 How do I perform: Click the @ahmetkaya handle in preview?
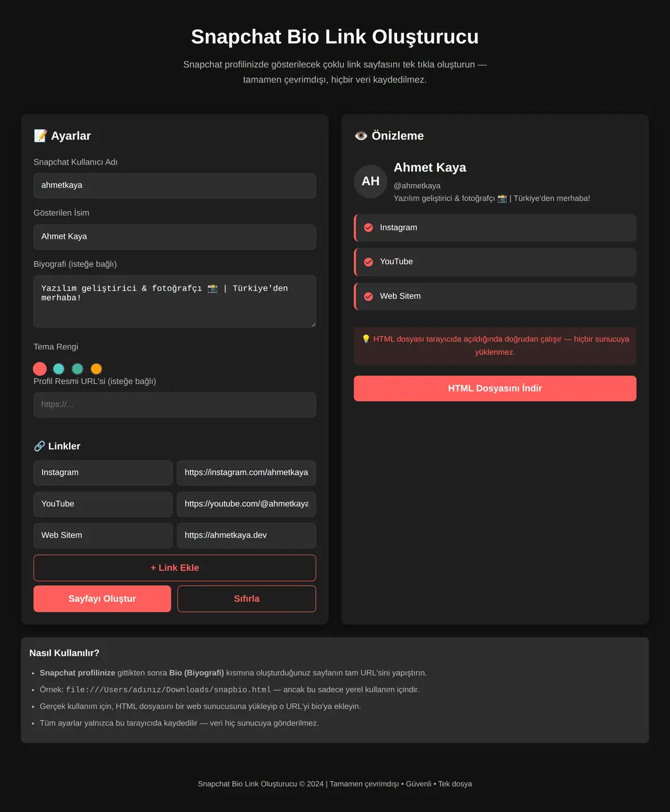417,186
